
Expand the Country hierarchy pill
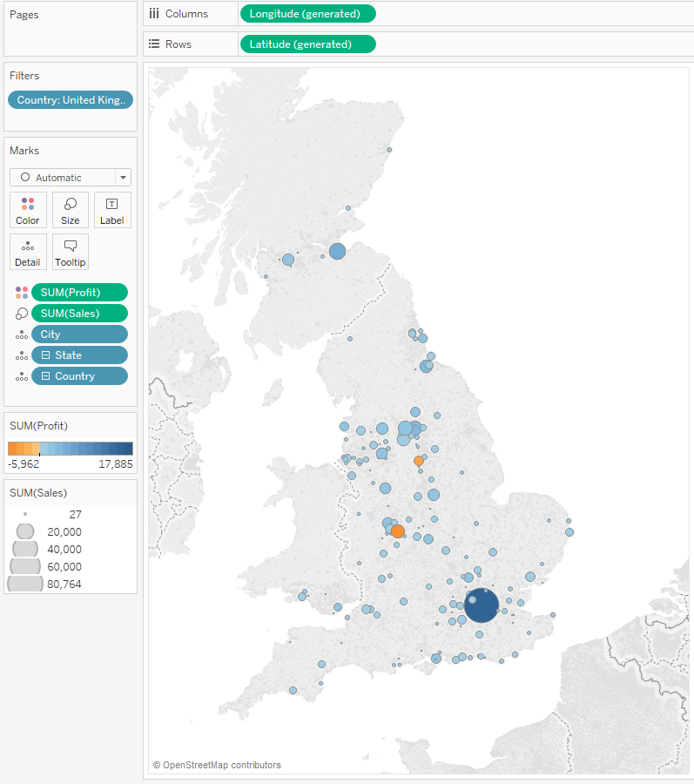point(47,376)
